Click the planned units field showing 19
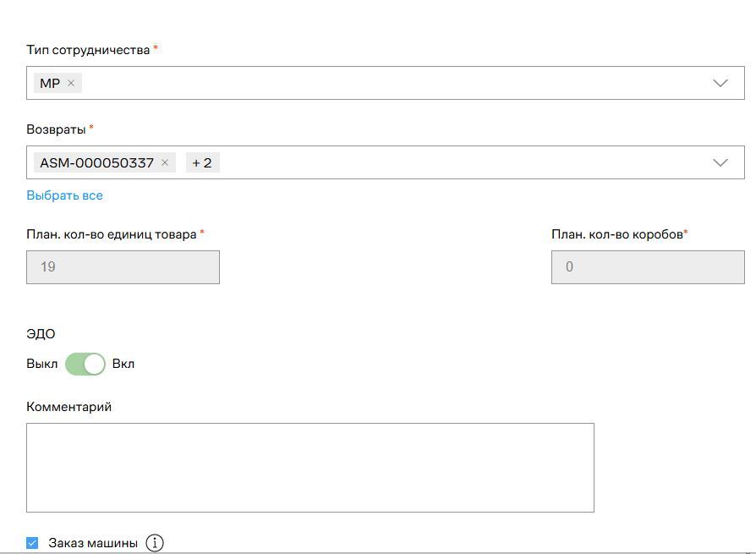The width and height of the screenshot is (756, 554). click(x=123, y=267)
